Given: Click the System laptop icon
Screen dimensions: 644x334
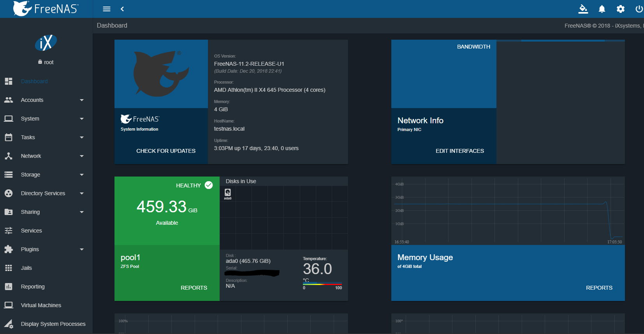Looking at the screenshot, I should [9, 119].
